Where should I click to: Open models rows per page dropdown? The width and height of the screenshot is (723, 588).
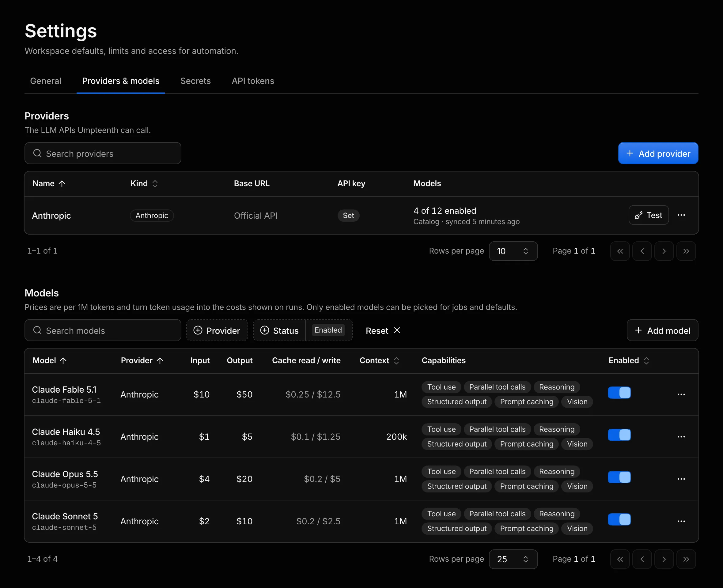(x=513, y=559)
